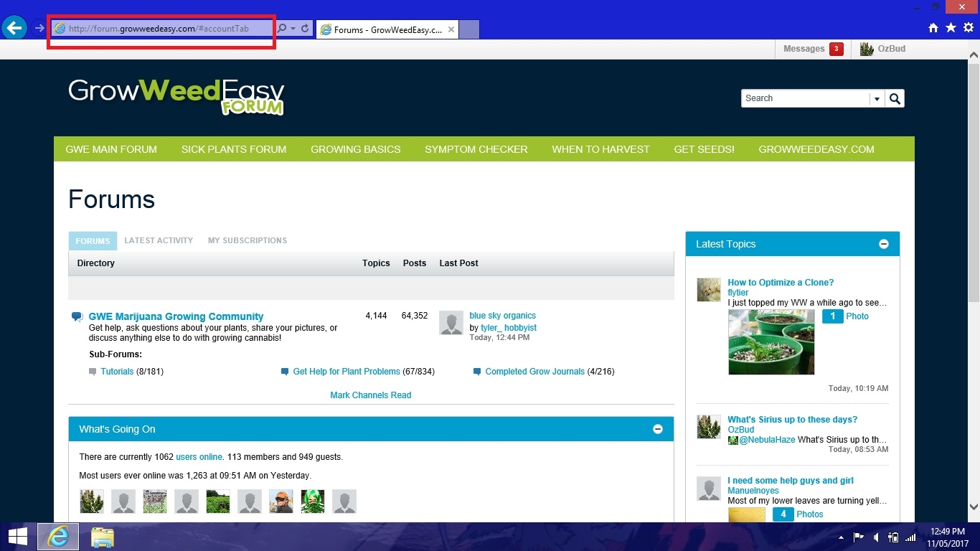Screen dimensions: 980x551
Task: Open topic How to Optimize a Clone?
Action: coord(781,283)
